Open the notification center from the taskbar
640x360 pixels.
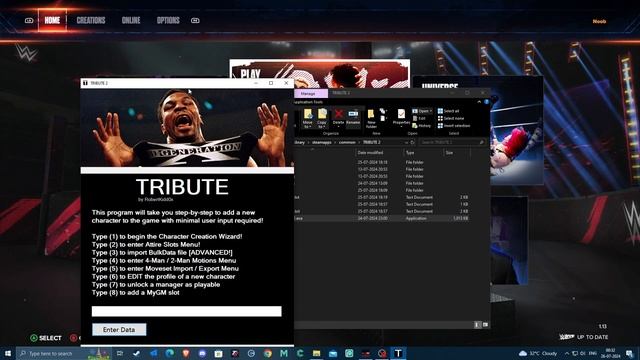(629, 353)
